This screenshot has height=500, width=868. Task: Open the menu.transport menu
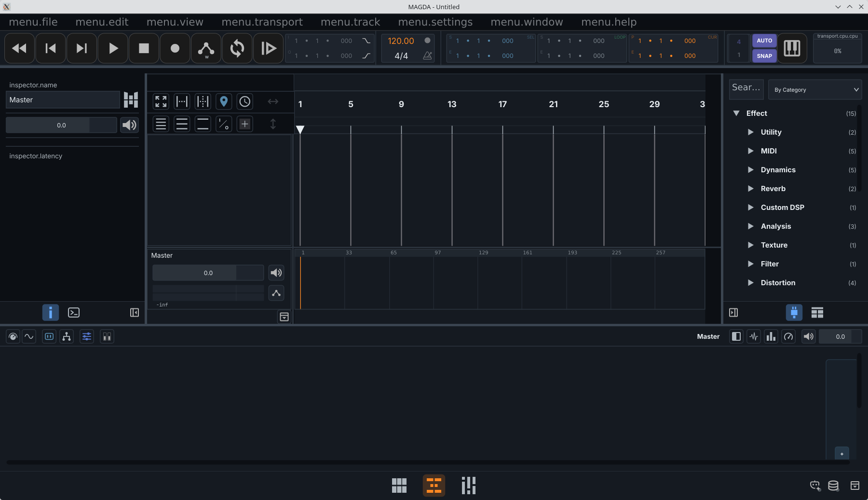(262, 22)
